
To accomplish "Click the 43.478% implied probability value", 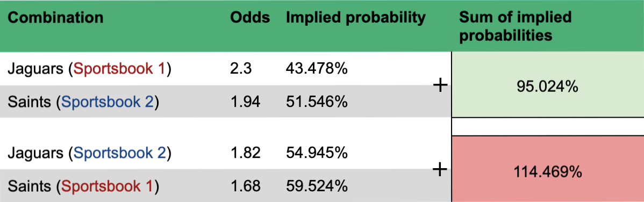I will coord(317,69).
